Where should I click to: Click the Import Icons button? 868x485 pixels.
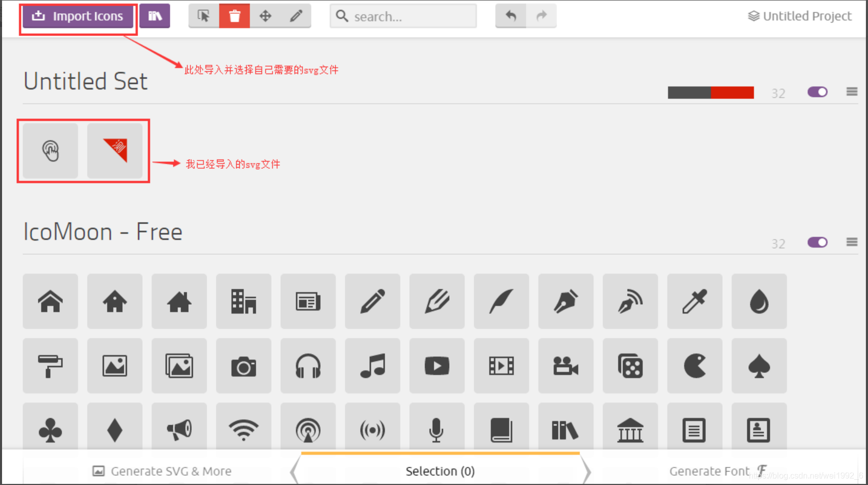point(78,16)
